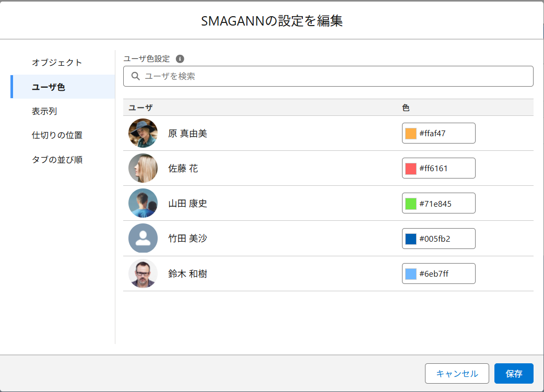Switch to the 表示列 tab
The image size is (544, 392).
(x=44, y=111)
